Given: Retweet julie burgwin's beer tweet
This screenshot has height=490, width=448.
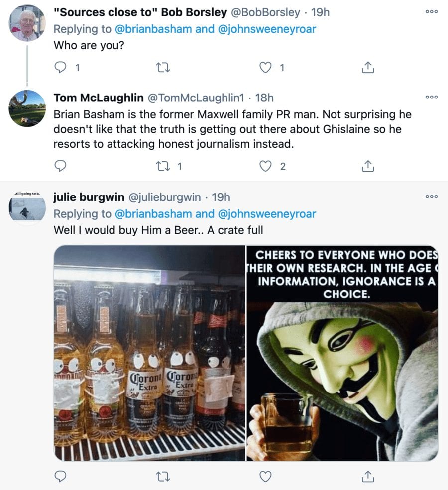Looking at the screenshot, I should pos(163,477).
